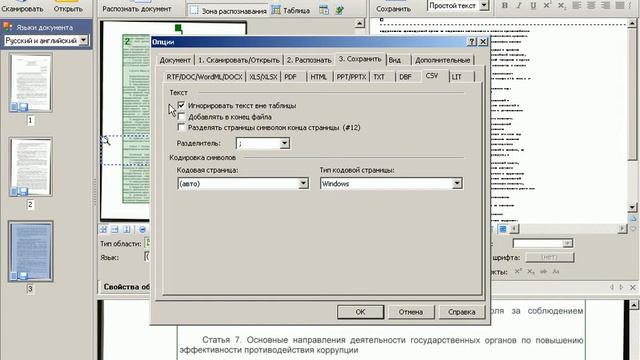The image size is (640, 360).
Task: Apply subscript formatting
Action: (x=562, y=5)
